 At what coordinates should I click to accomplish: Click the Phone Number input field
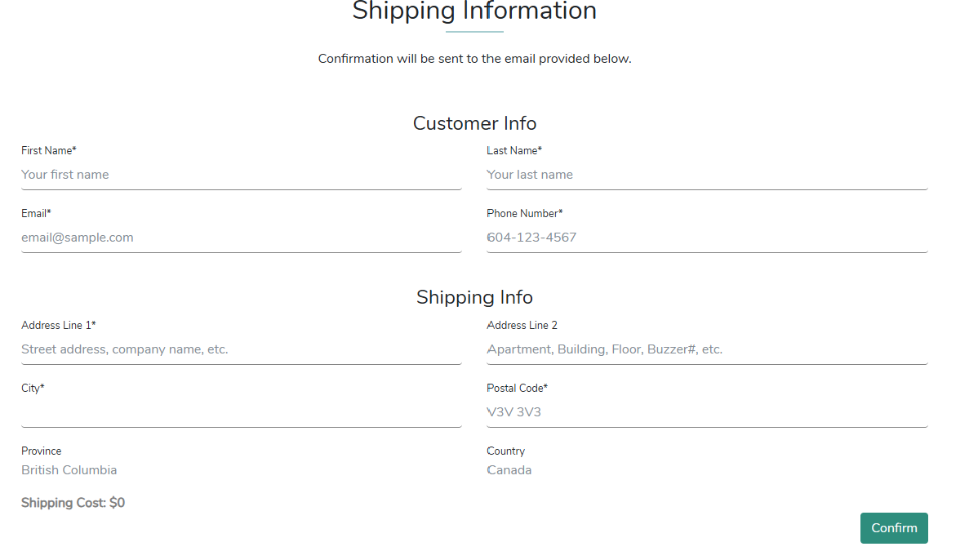coord(707,238)
